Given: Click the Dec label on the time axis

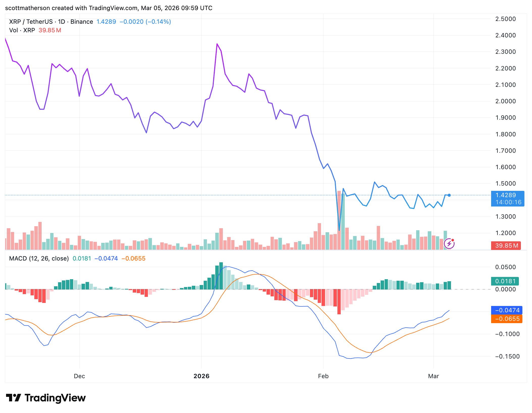Looking at the screenshot, I should tap(79, 376).
